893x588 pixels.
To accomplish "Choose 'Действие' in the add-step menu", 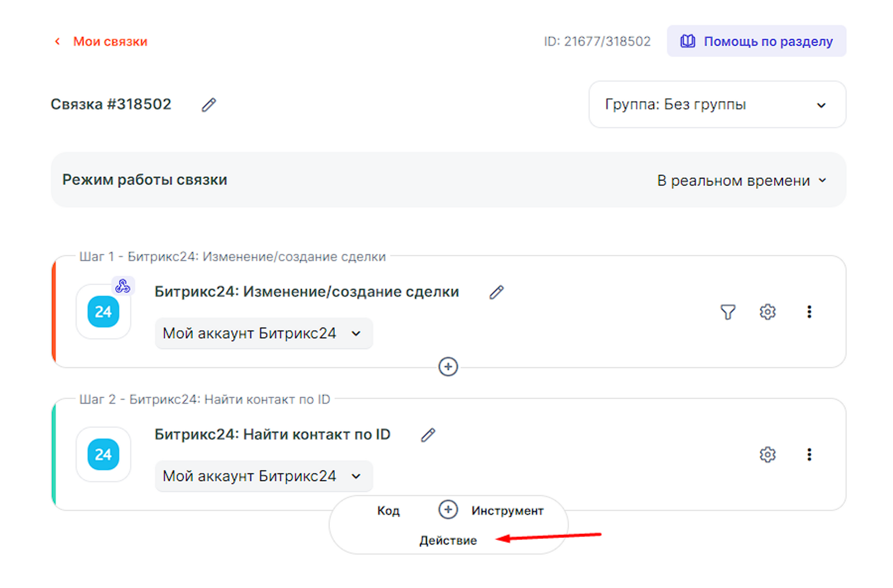I will tap(448, 541).
